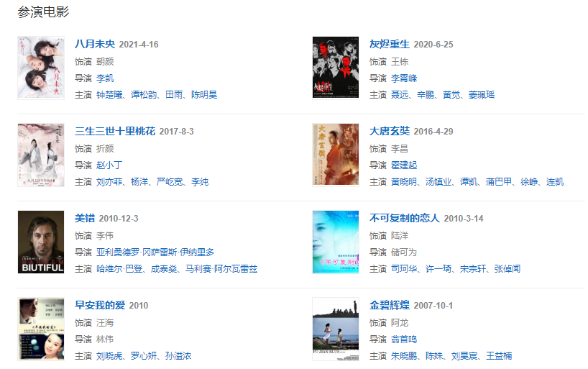This screenshot has width=588, height=369.
Task: Go to the 三生三世十里桃花 movie page
Action: (115, 131)
